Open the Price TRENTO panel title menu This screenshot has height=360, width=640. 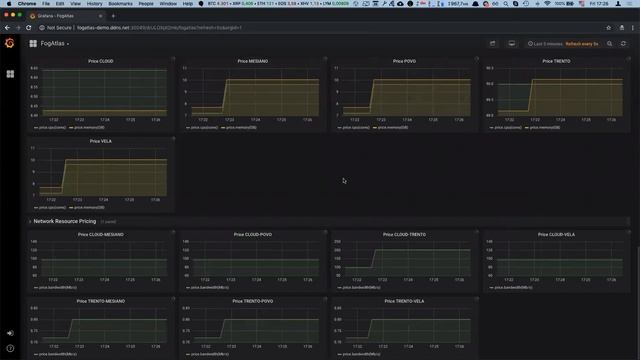(556, 61)
